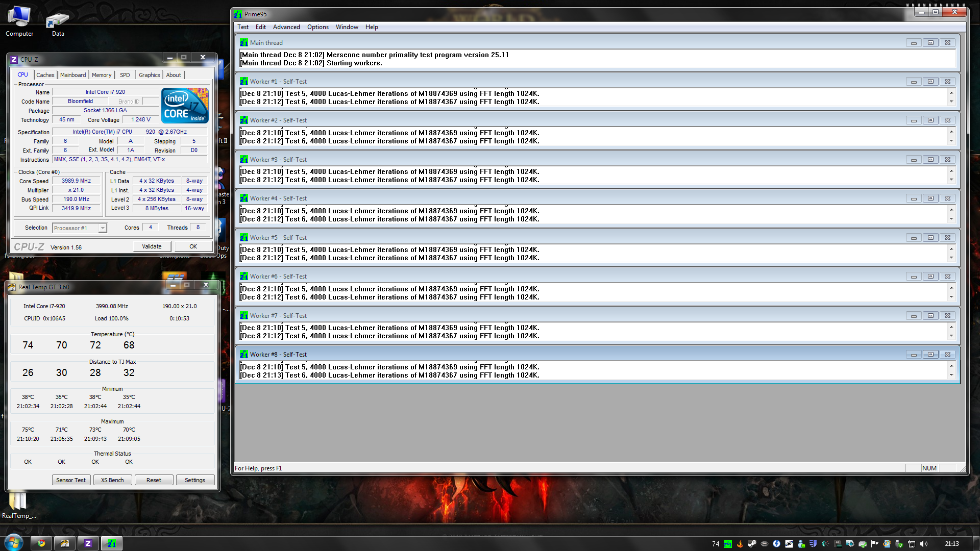Open Real Temp Settings
The height and width of the screenshot is (551, 980).
pyautogui.click(x=195, y=480)
